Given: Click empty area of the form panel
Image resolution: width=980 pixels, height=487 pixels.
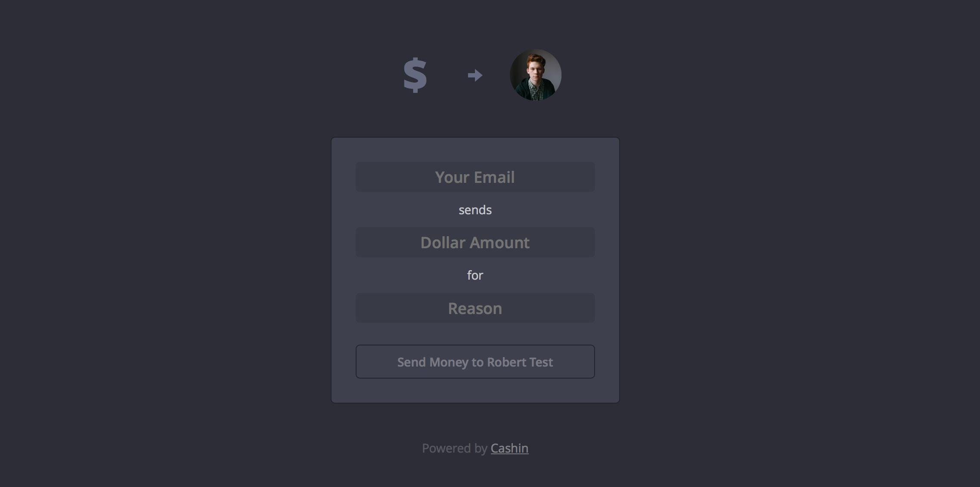Looking at the screenshot, I should click(x=475, y=391).
